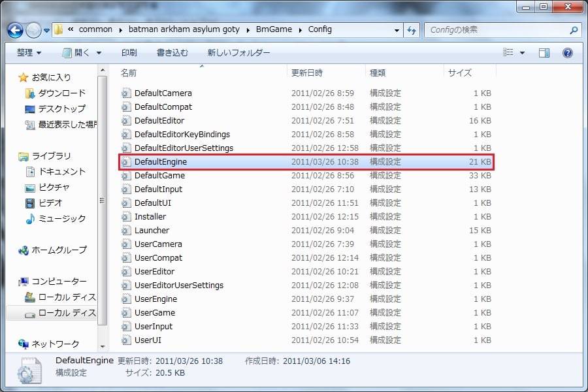The width and height of the screenshot is (588, 392).
Task: Open ドキュメント library
Action: point(62,172)
